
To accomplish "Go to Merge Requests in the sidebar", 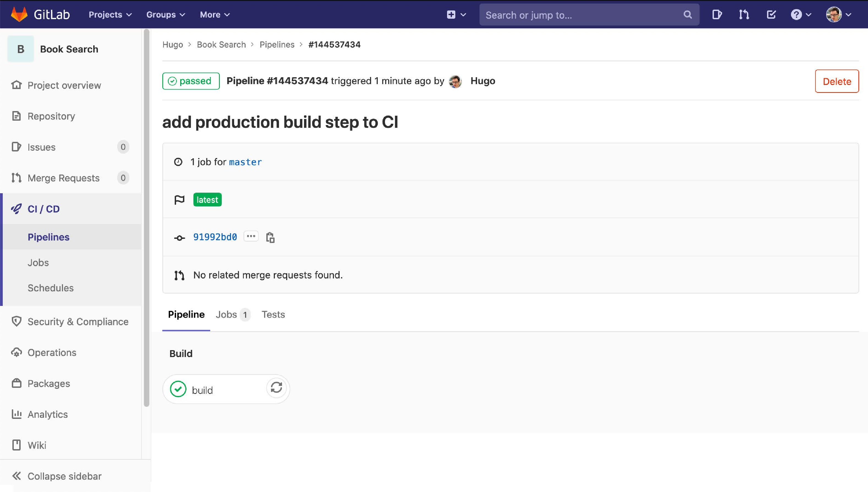I will 64,178.
